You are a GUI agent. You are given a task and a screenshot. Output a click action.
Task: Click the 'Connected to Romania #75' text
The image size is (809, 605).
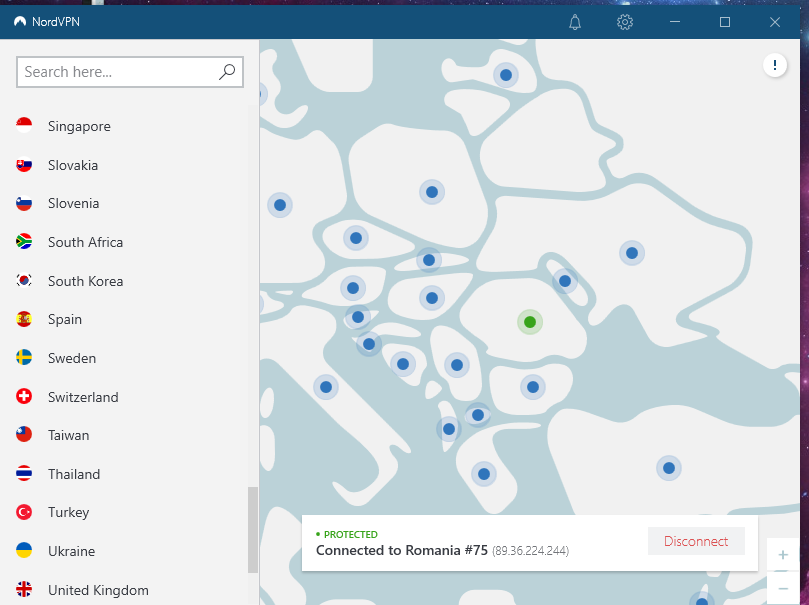tap(401, 550)
